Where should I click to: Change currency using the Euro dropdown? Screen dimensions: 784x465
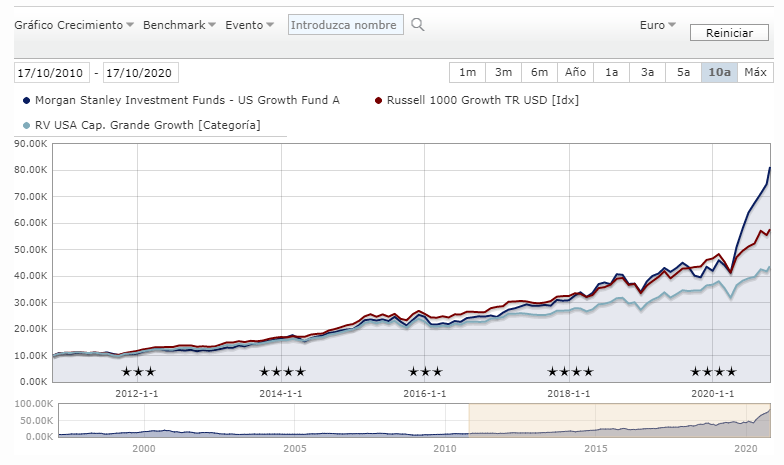tap(657, 25)
